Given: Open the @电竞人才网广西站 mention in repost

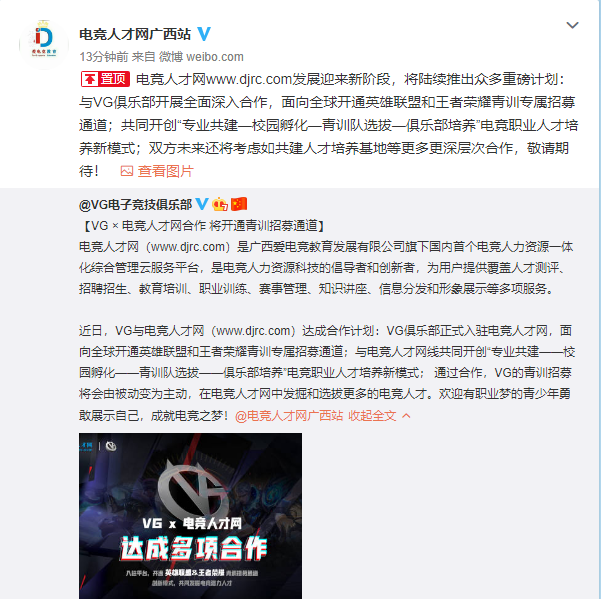Looking at the screenshot, I should pos(289,415).
